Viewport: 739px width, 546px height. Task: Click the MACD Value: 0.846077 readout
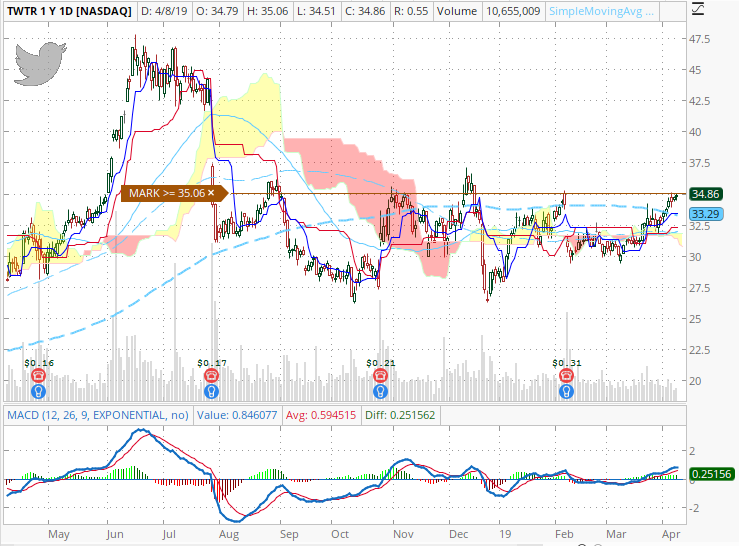[x=237, y=415]
